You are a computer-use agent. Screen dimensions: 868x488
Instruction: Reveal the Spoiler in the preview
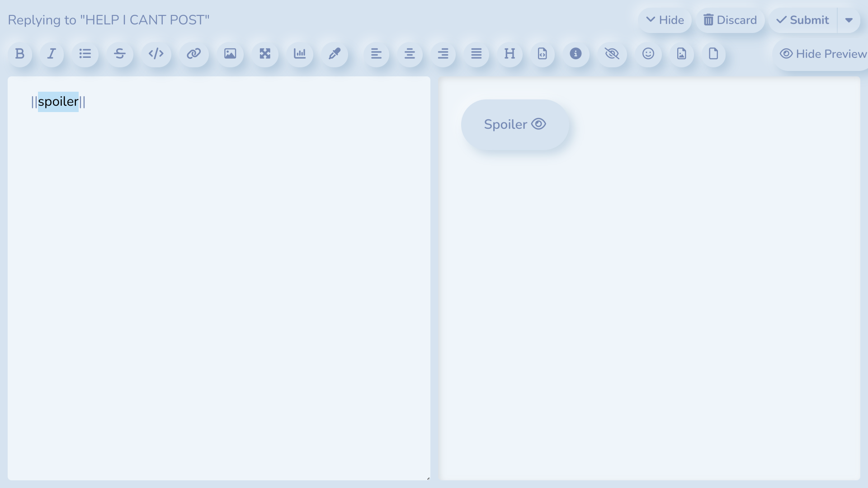(515, 124)
